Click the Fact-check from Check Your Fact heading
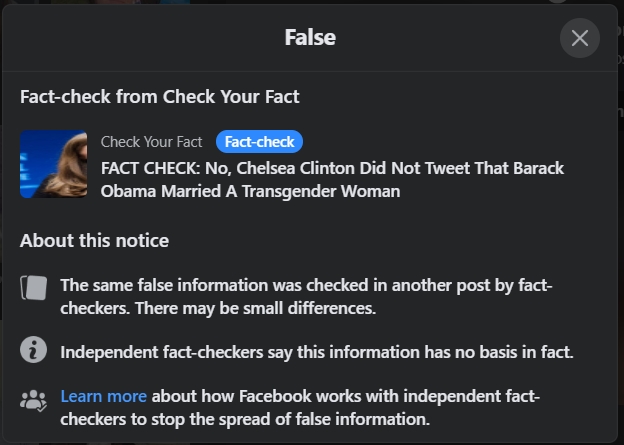 pyautogui.click(x=160, y=97)
